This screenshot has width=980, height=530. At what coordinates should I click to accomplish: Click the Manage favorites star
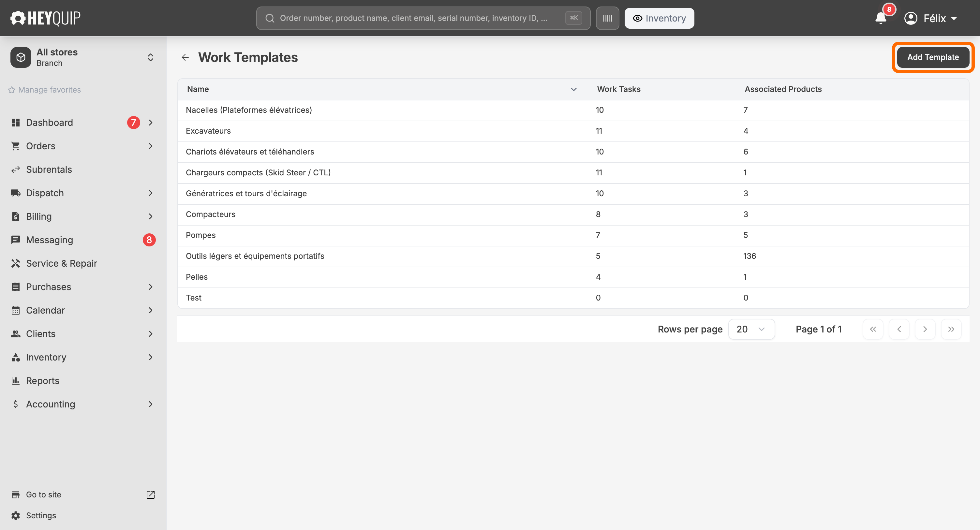point(12,90)
